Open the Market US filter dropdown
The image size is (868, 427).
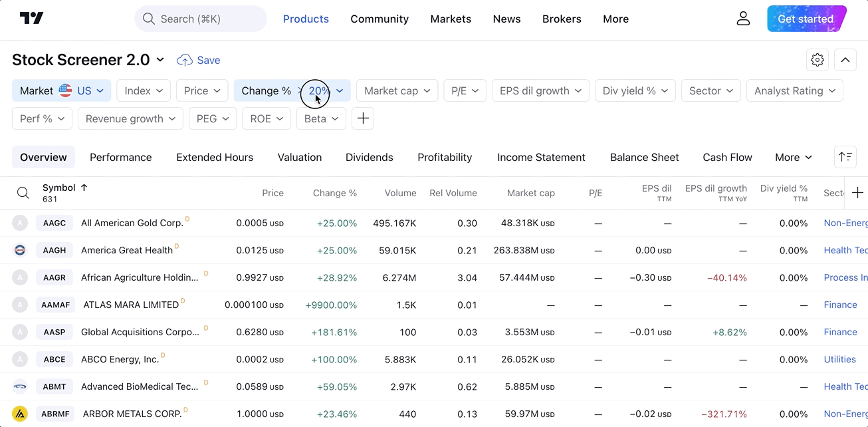coord(61,90)
